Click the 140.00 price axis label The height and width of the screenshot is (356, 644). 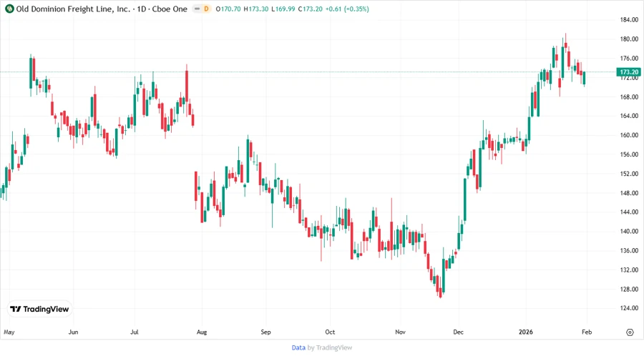point(629,231)
